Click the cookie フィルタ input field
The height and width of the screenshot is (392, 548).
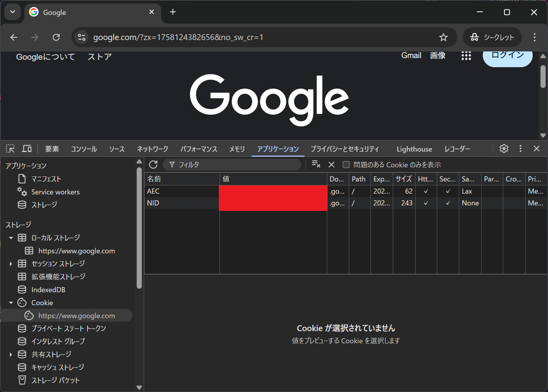(x=232, y=165)
